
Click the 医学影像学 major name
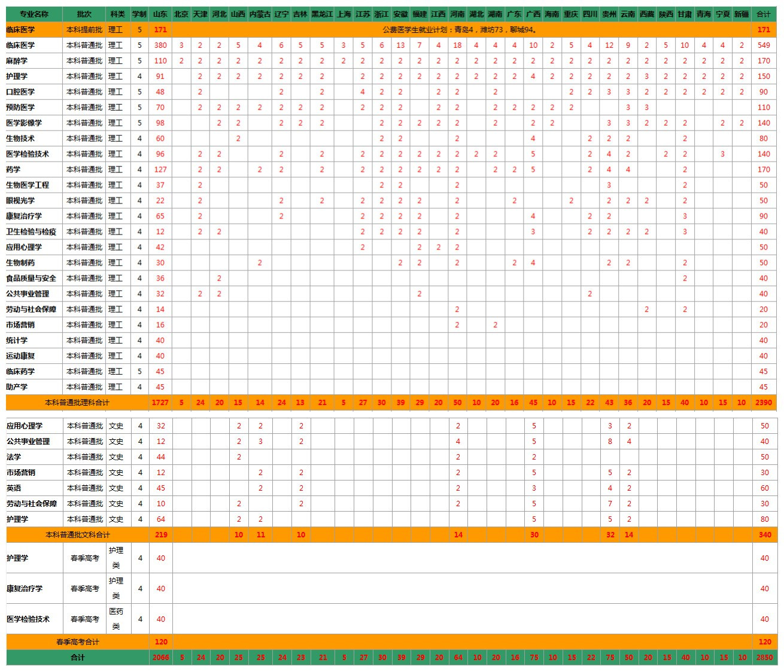click(x=24, y=123)
